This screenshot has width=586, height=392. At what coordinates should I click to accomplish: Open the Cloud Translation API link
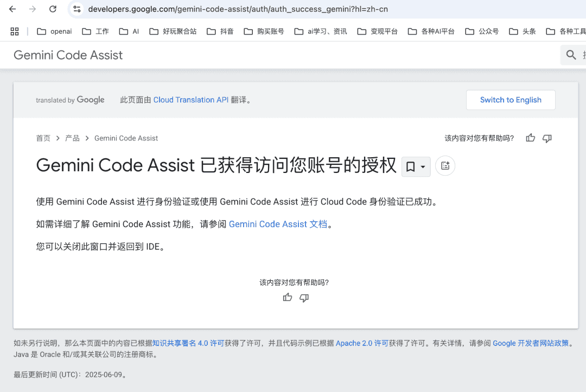click(x=190, y=100)
